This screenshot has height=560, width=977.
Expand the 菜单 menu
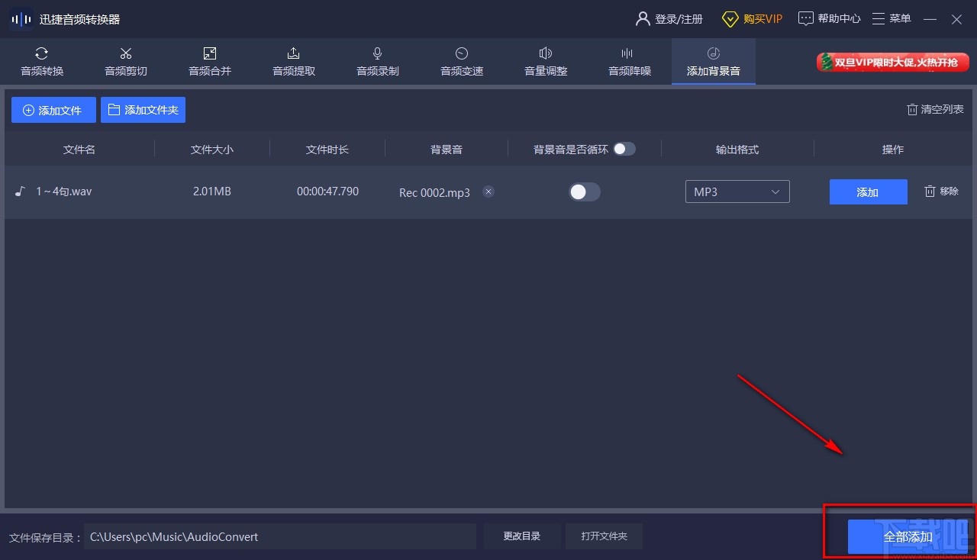(892, 18)
